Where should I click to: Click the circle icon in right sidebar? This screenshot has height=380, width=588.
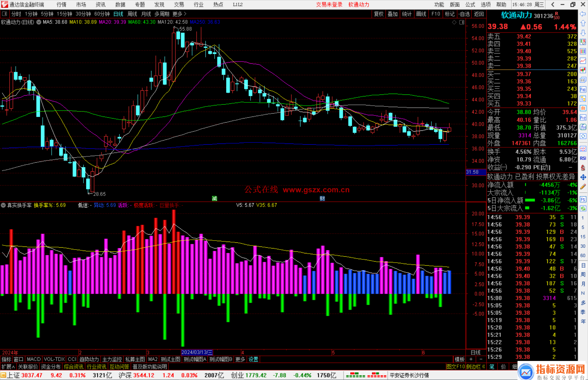pyautogui.click(x=583, y=136)
